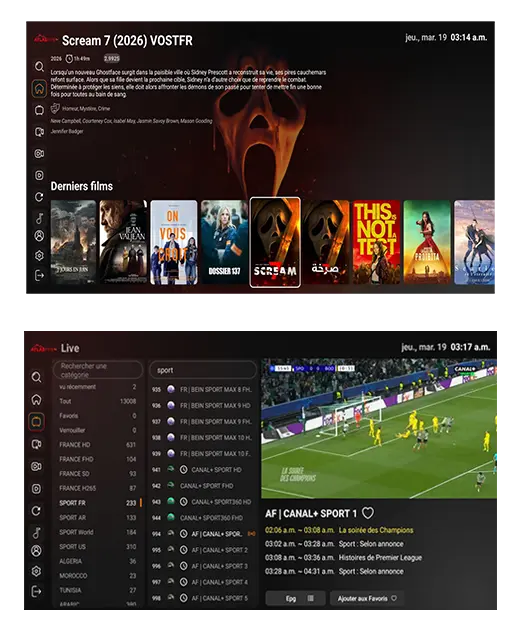Select FRANCE FHD category

tap(98, 459)
